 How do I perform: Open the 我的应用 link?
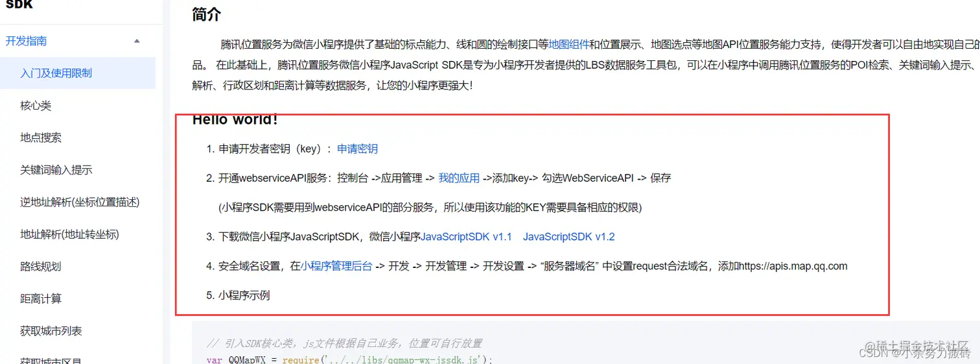[459, 178]
